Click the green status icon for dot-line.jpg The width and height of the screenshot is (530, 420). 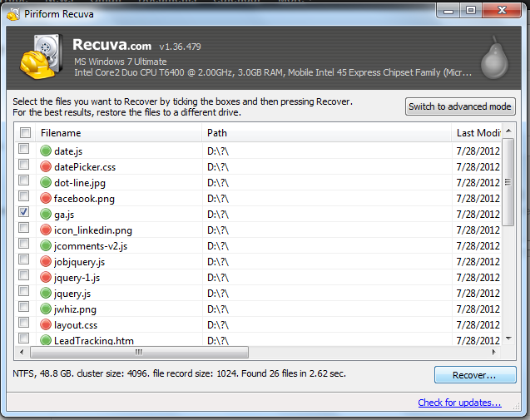[x=46, y=182]
